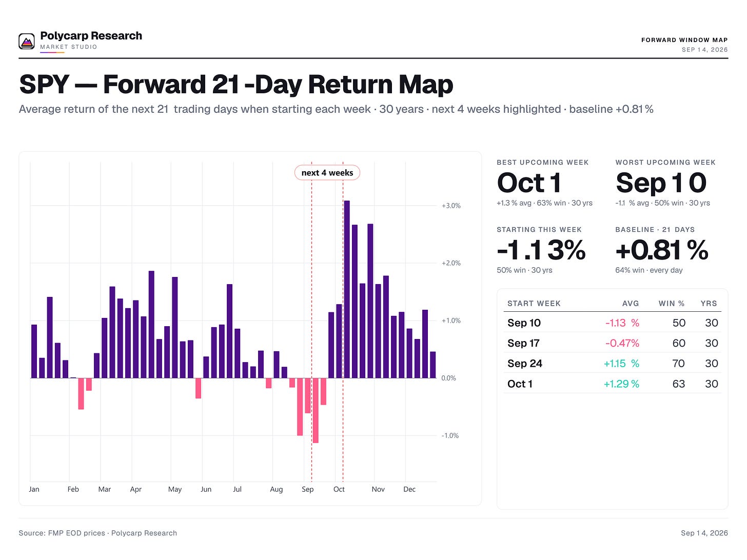
Task: Select the Sep 17 table row
Action: pos(613,343)
